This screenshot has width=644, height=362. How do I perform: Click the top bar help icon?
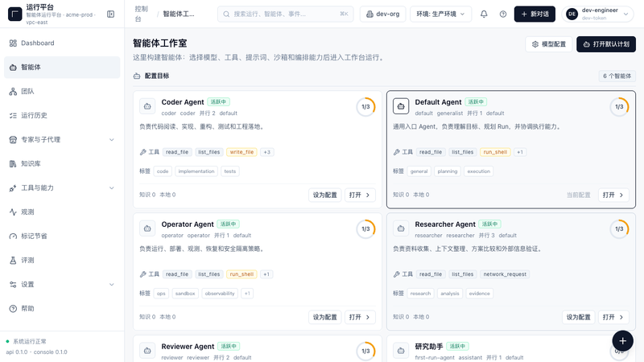coord(502,14)
